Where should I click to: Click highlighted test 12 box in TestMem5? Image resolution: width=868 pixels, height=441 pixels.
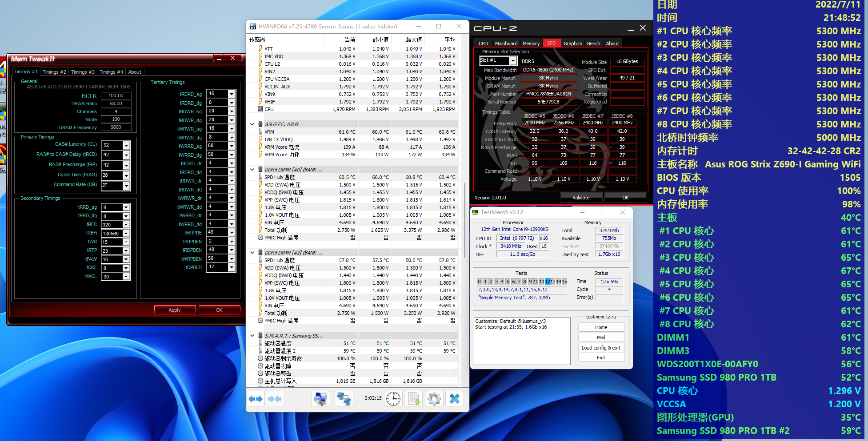(547, 282)
